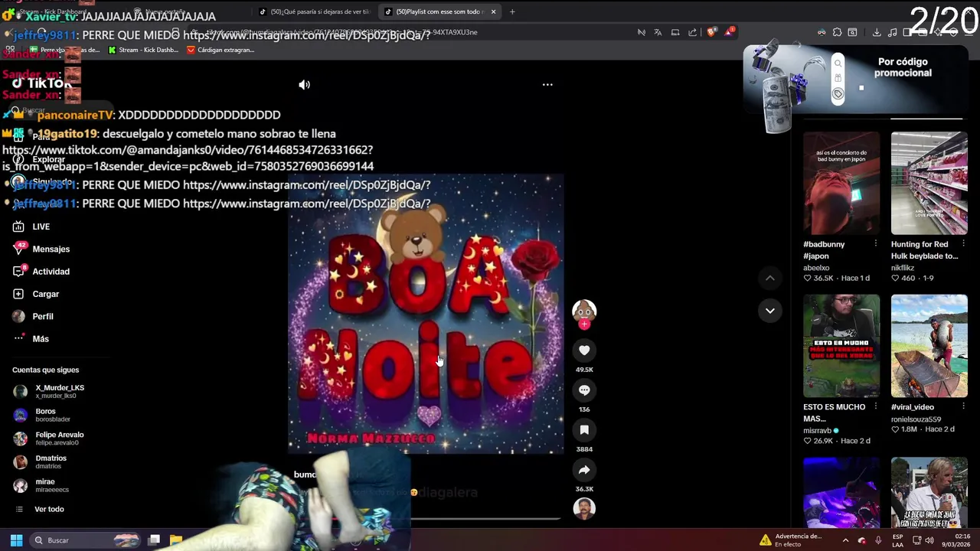
Task: Open Cárdigan extragran bookmark
Action: pyautogui.click(x=220, y=50)
